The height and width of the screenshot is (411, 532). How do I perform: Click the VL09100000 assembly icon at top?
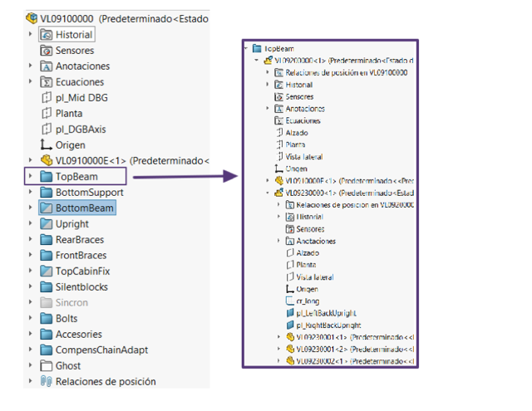click(x=32, y=18)
